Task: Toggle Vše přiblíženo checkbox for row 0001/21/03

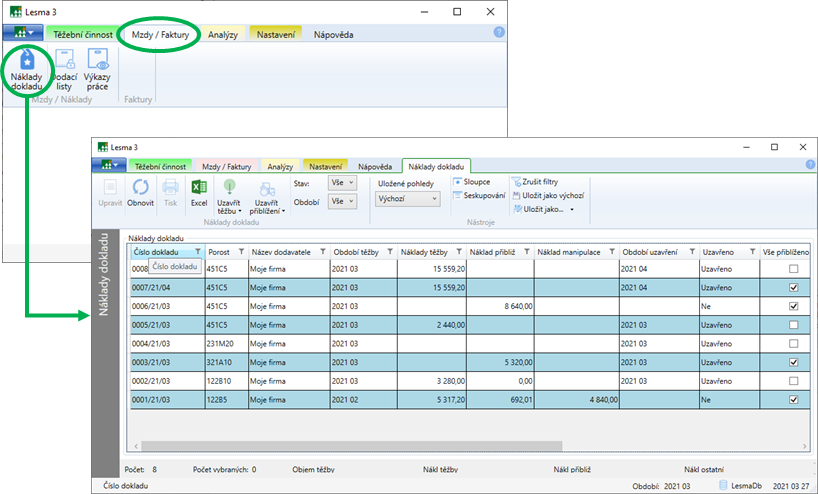Action: pyautogui.click(x=793, y=399)
